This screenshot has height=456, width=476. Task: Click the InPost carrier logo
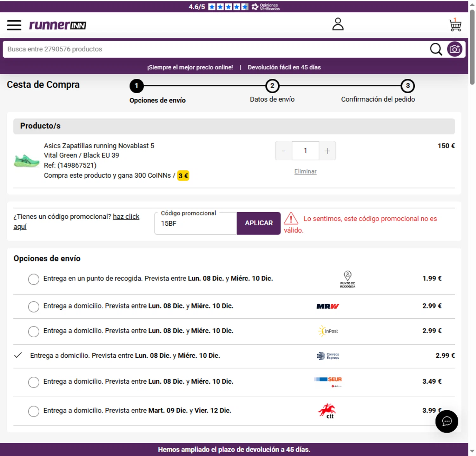tap(328, 331)
